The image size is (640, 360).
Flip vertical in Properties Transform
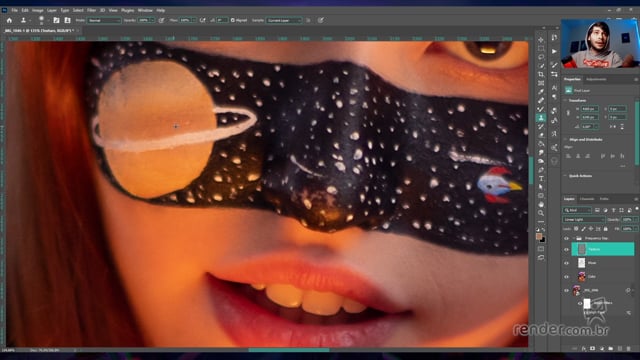[x=622, y=127]
